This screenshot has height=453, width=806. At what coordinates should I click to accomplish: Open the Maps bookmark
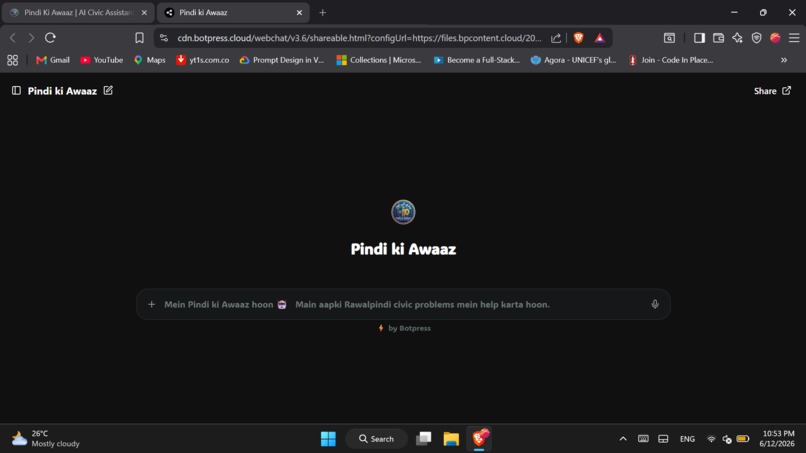pyautogui.click(x=149, y=60)
